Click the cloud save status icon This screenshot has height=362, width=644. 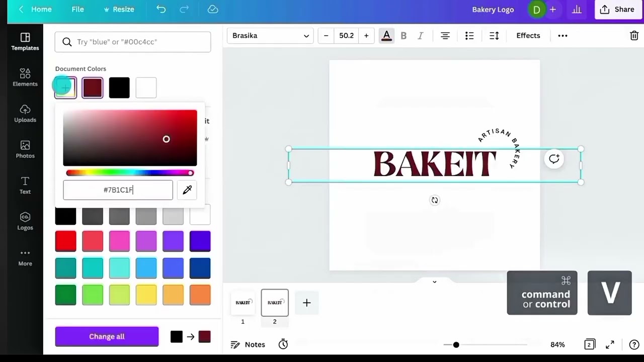pyautogui.click(x=213, y=9)
